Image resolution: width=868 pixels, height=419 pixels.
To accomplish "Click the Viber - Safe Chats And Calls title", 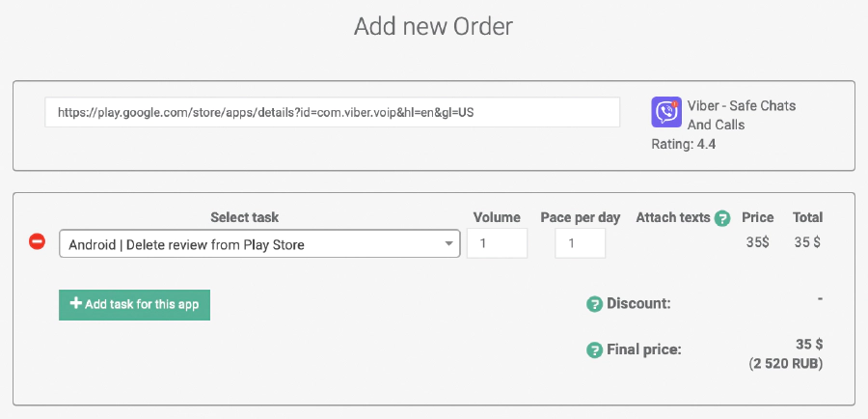I will (741, 115).
